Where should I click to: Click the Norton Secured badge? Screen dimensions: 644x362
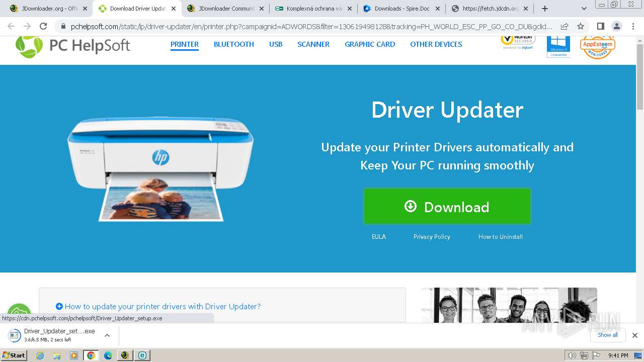click(x=518, y=42)
